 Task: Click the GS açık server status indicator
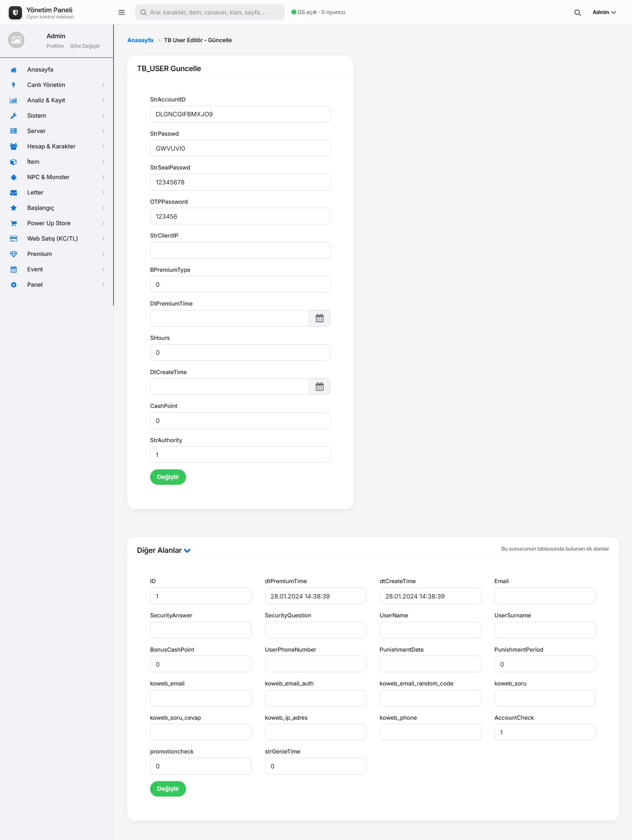(319, 12)
